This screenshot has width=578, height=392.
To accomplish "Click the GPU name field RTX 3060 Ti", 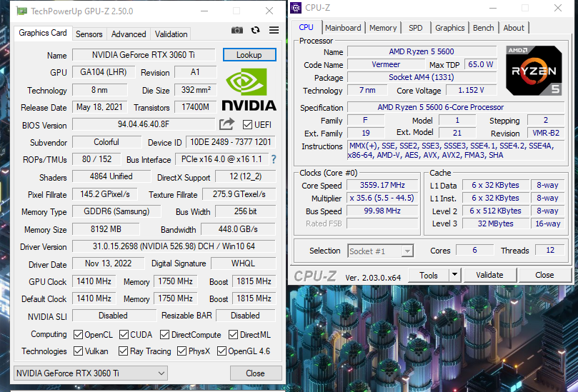I will (144, 55).
